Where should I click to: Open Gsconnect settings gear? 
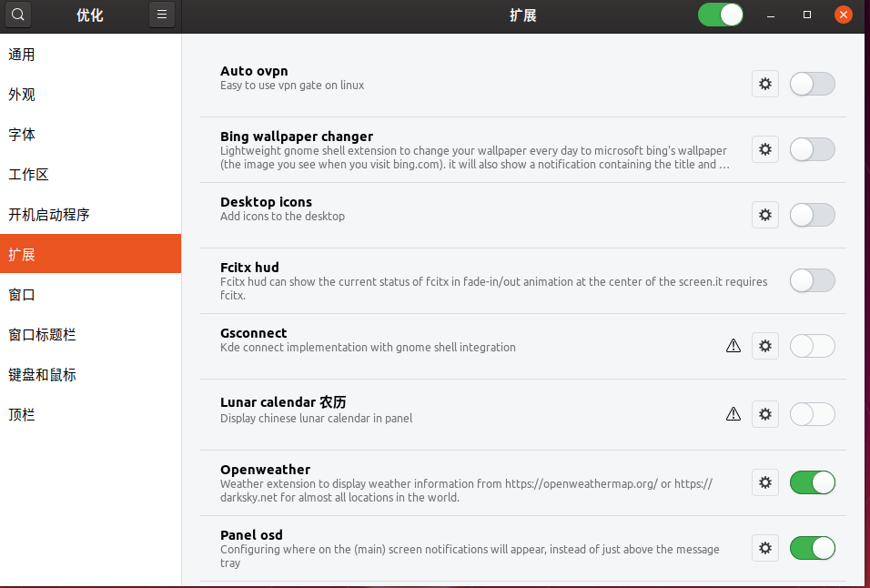pos(765,346)
